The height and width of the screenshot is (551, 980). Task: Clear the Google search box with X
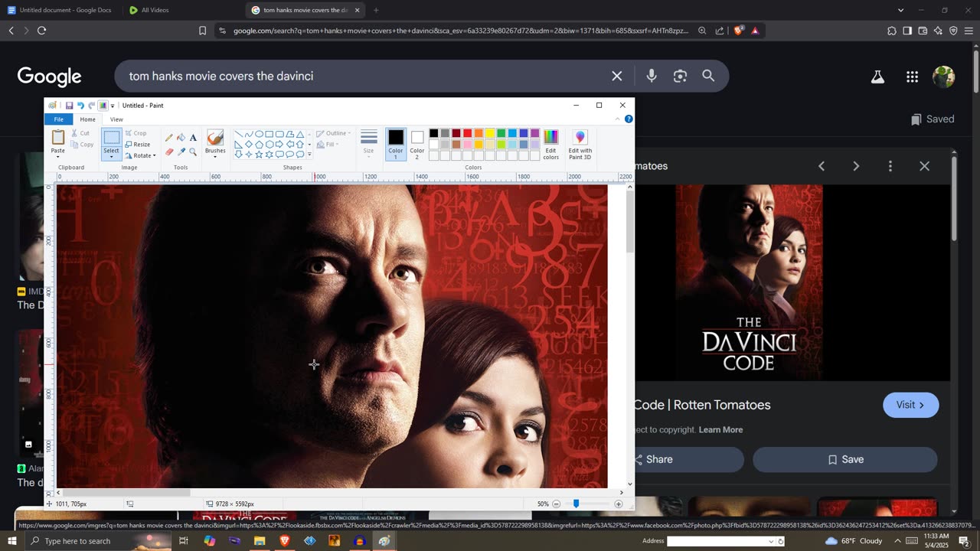pos(617,76)
